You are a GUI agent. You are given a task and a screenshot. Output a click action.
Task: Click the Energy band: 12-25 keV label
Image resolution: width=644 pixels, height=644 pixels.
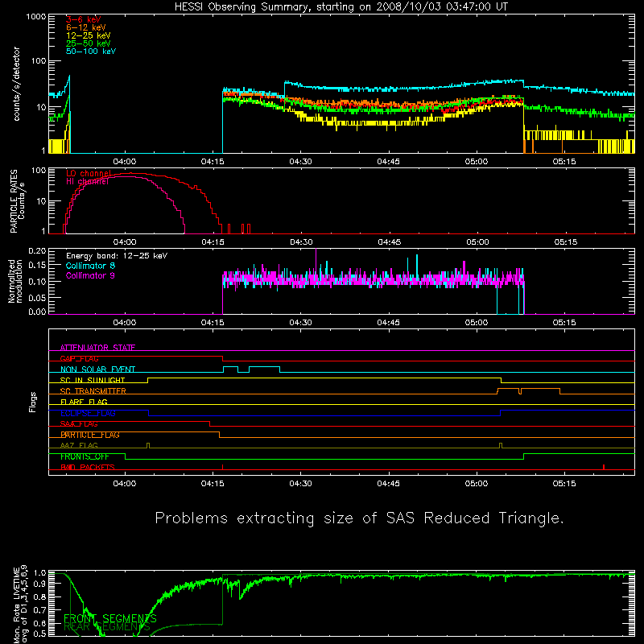(117, 256)
